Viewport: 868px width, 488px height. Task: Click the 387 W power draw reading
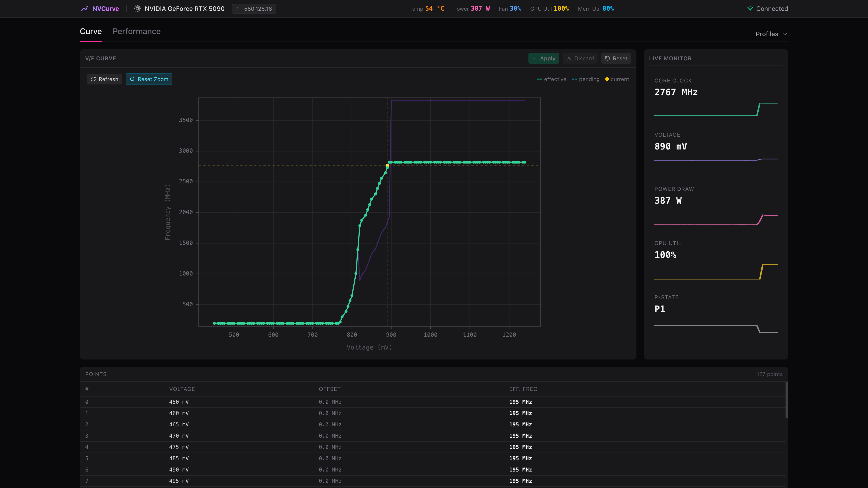pos(668,201)
